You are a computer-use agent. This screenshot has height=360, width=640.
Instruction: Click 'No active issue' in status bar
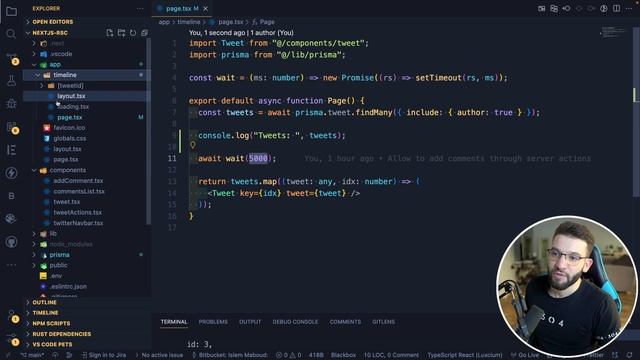pos(159,355)
